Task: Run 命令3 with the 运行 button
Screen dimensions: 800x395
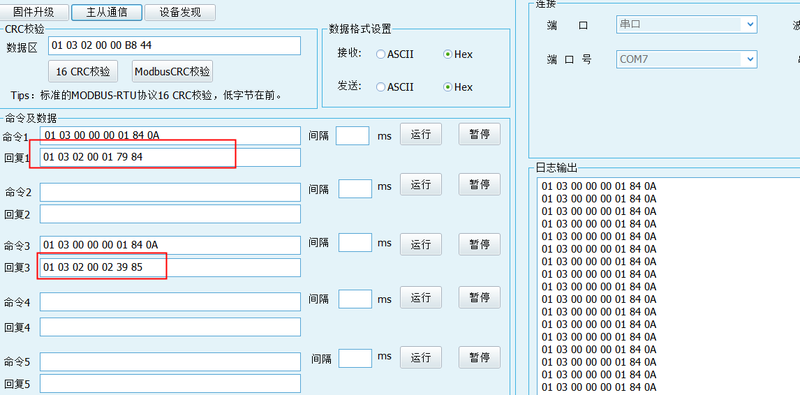Action: [421, 244]
